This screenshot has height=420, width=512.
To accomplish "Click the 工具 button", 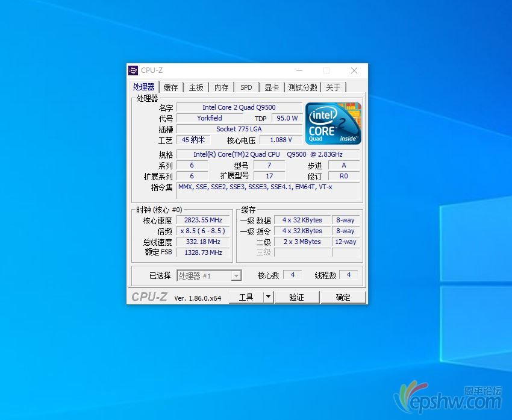I will pyautogui.click(x=246, y=297).
